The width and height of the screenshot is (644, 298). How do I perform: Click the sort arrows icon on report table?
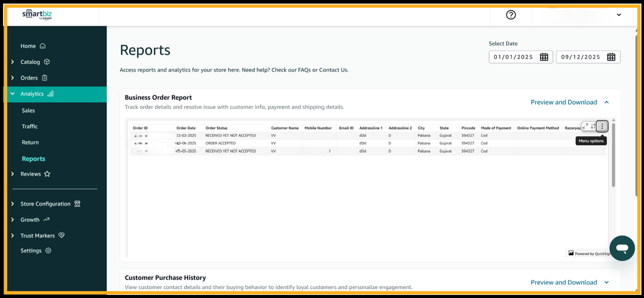(593, 126)
